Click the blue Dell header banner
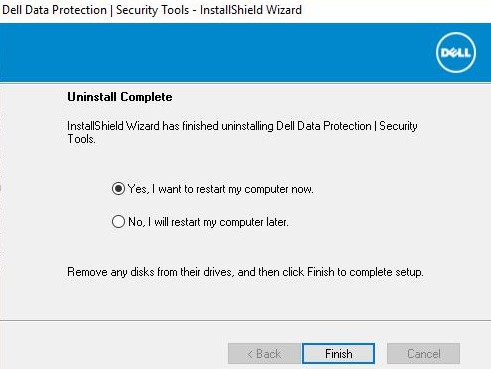 (245, 52)
